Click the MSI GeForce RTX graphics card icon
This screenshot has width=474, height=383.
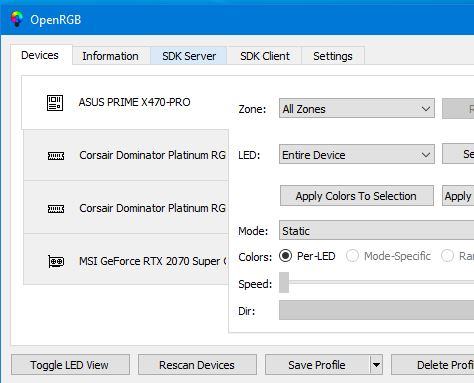pyautogui.click(x=56, y=261)
